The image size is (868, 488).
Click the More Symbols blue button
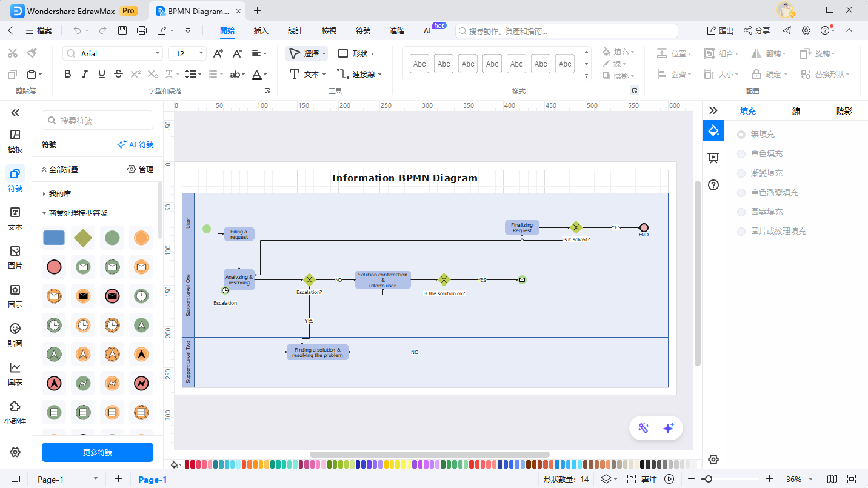pyautogui.click(x=98, y=452)
